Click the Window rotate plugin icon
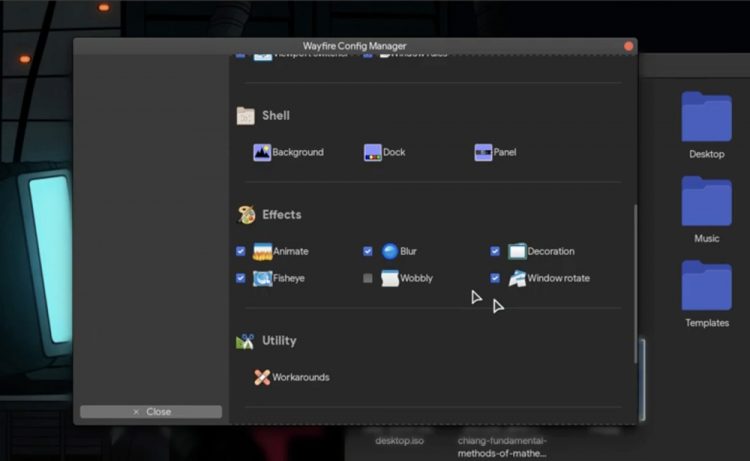The image size is (750, 461). tap(517, 278)
